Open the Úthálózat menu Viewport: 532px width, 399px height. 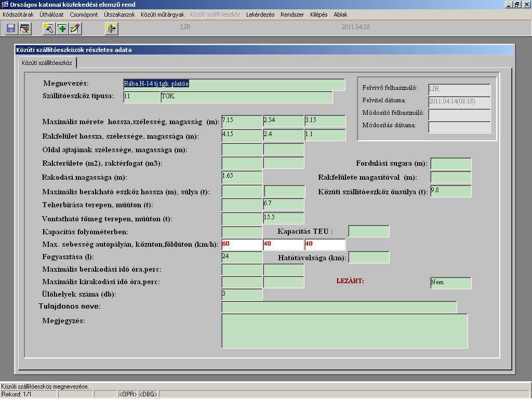click(x=51, y=15)
